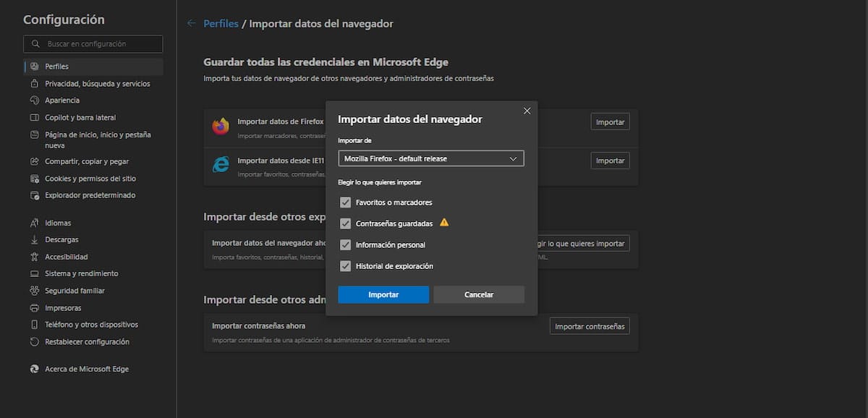The image size is (868, 418).
Task: Click Importar button in the IE11 row
Action: point(610,161)
